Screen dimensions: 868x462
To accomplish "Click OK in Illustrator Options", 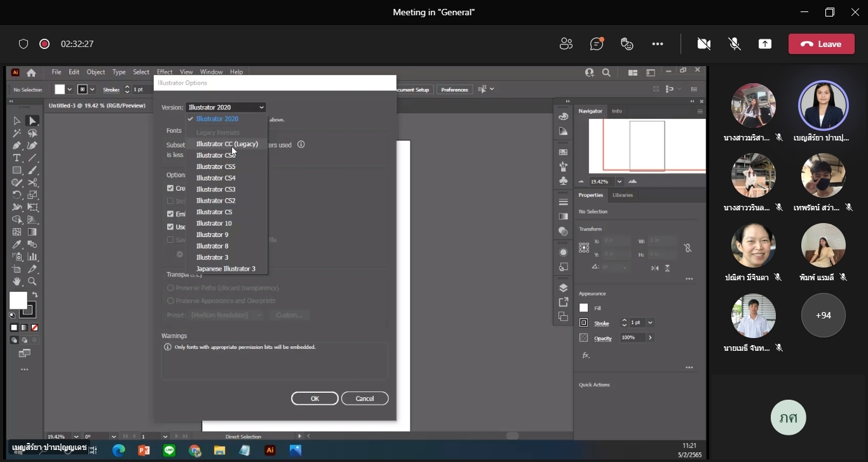I will 315,398.
